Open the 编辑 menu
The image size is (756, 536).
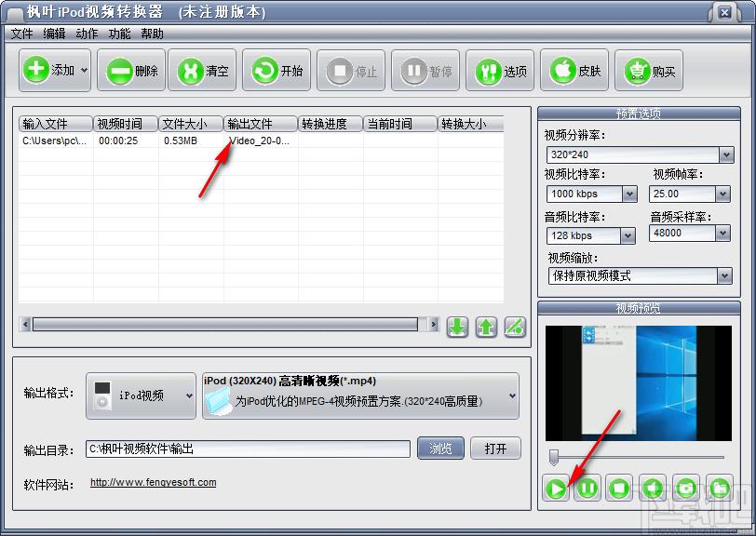coord(54,33)
